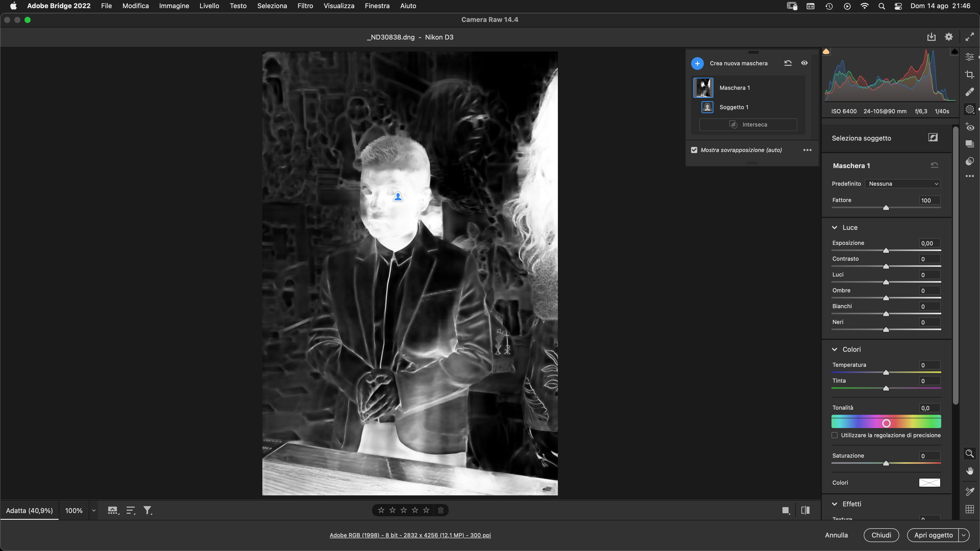980x551 pixels.
Task: Click the Apri oggetto button
Action: (x=933, y=535)
